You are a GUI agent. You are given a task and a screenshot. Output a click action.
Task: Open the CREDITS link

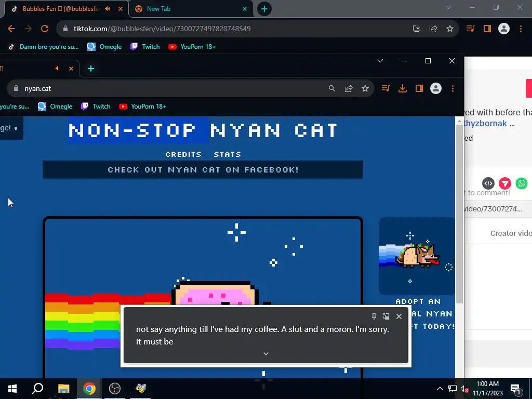point(183,154)
